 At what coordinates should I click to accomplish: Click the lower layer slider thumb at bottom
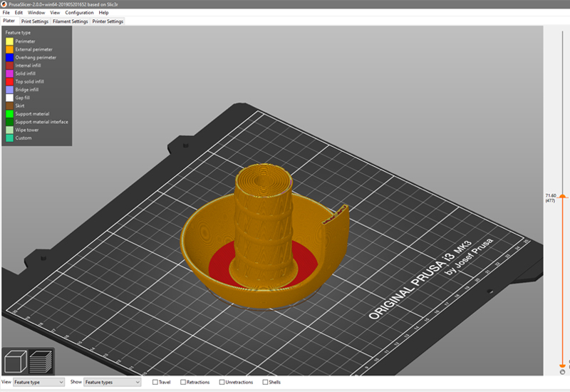(562, 365)
